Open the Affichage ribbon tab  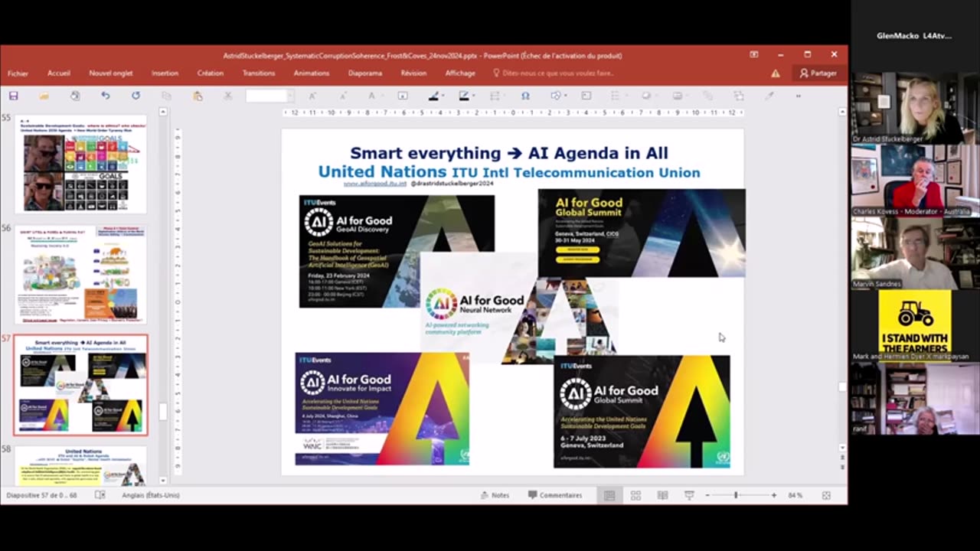pyautogui.click(x=460, y=73)
